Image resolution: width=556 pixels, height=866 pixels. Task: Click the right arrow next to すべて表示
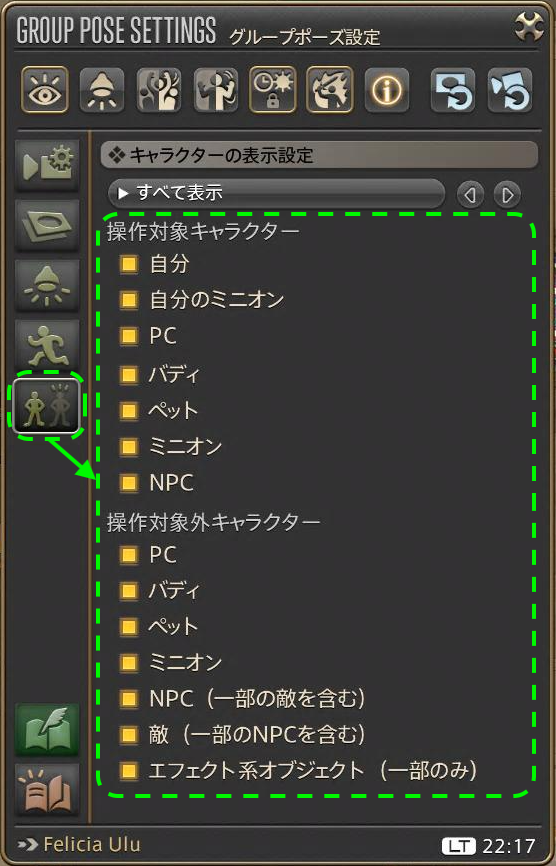[507, 194]
